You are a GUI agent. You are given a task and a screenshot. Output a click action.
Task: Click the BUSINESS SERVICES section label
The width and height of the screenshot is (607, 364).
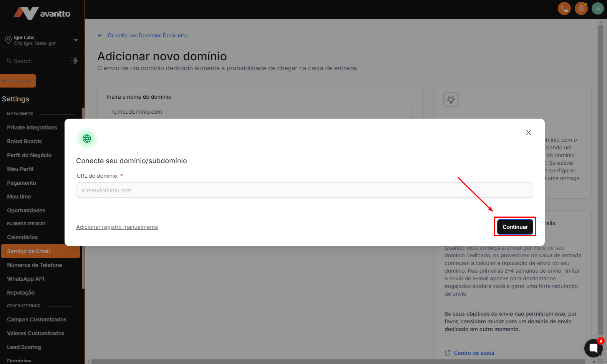click(26, 224)
